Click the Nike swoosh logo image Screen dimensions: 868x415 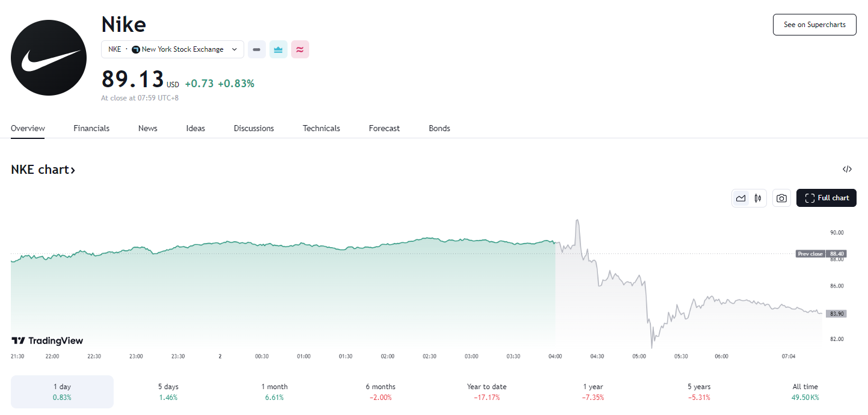(x=48, y=57)
